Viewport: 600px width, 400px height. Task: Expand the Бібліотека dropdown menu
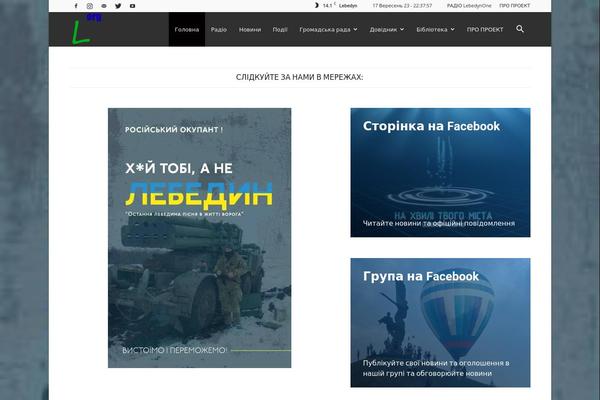[x=435, y=29]
